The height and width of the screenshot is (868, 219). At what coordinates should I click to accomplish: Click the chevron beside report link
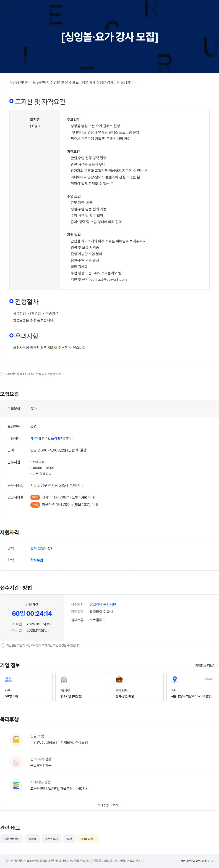(x=213, y=861)
